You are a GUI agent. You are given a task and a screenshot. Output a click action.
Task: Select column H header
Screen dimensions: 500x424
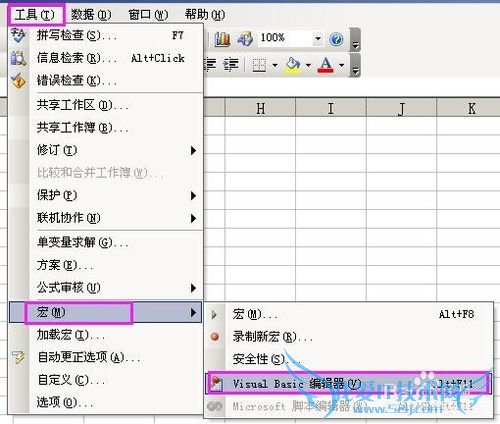click(260, 108)
